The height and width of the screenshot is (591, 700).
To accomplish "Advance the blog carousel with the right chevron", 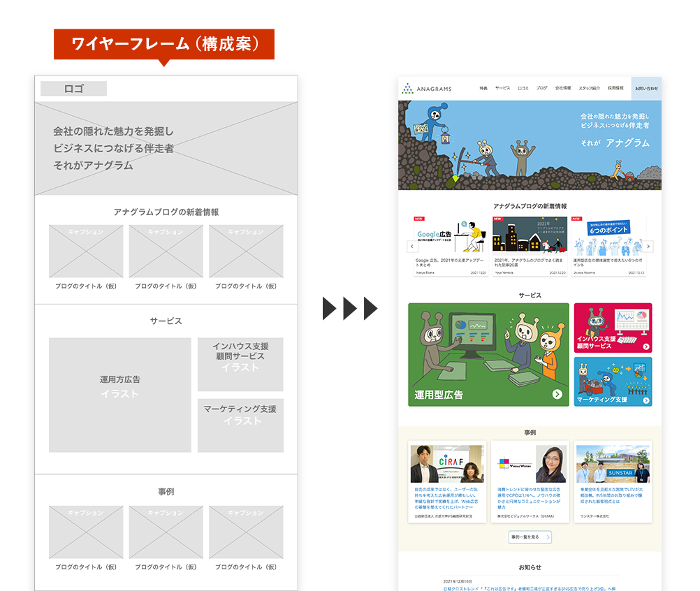I will coord(648,245).
